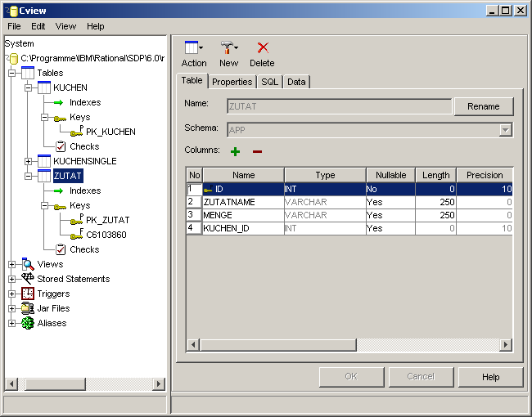This screenshot has height=417, width=532.
Task: Click the C6103860 foreign key icon
Action: click(x=77, y=235)
